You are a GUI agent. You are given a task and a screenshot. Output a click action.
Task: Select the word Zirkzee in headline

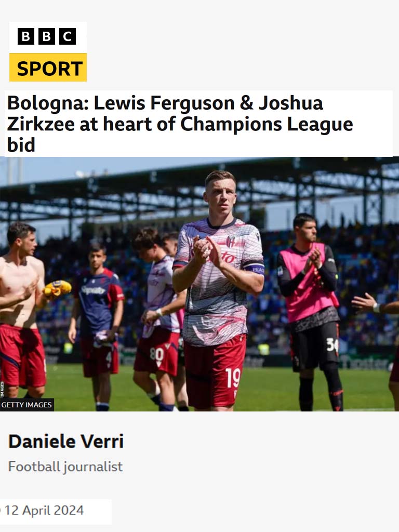41,124
